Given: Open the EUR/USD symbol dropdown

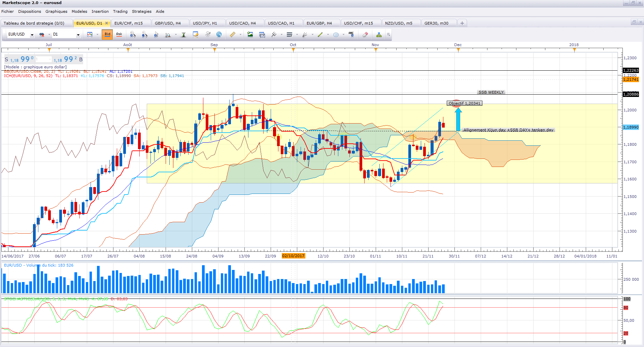Looking at the screenshot, I should [32, 35].
